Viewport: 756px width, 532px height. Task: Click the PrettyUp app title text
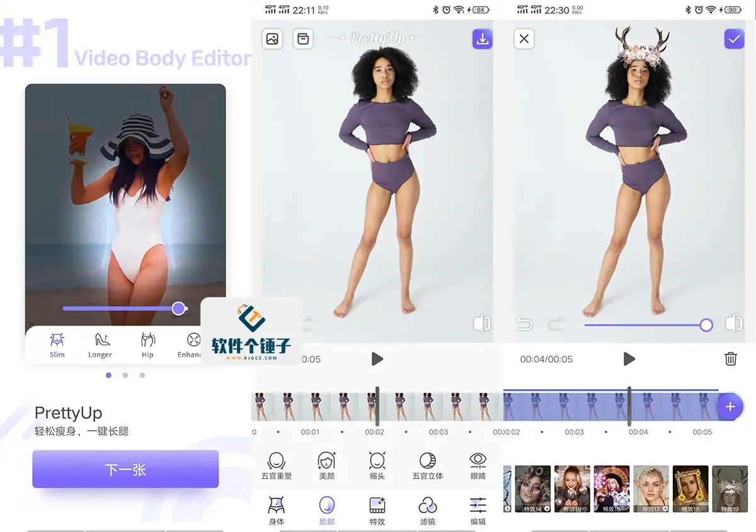coord(68,413)
